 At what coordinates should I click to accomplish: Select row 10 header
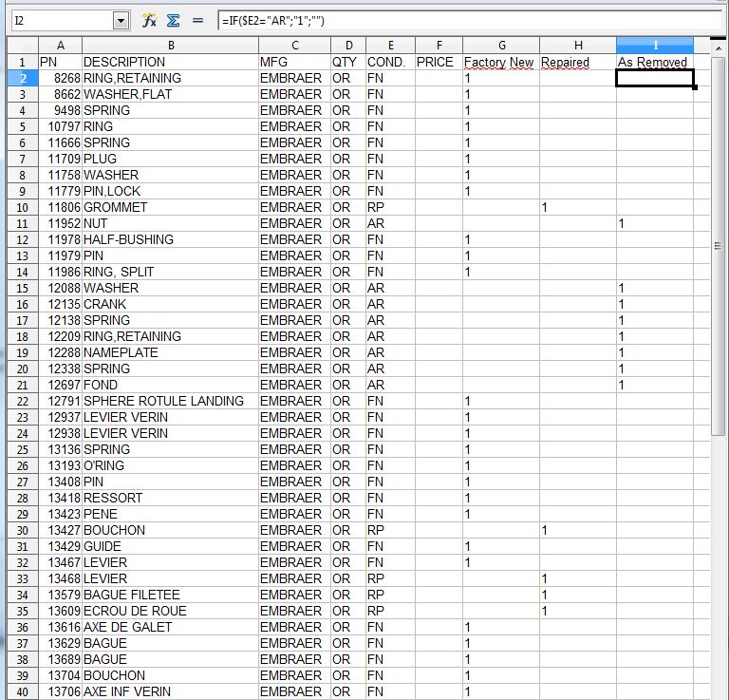pyautogui.click(x=23, y=207)
